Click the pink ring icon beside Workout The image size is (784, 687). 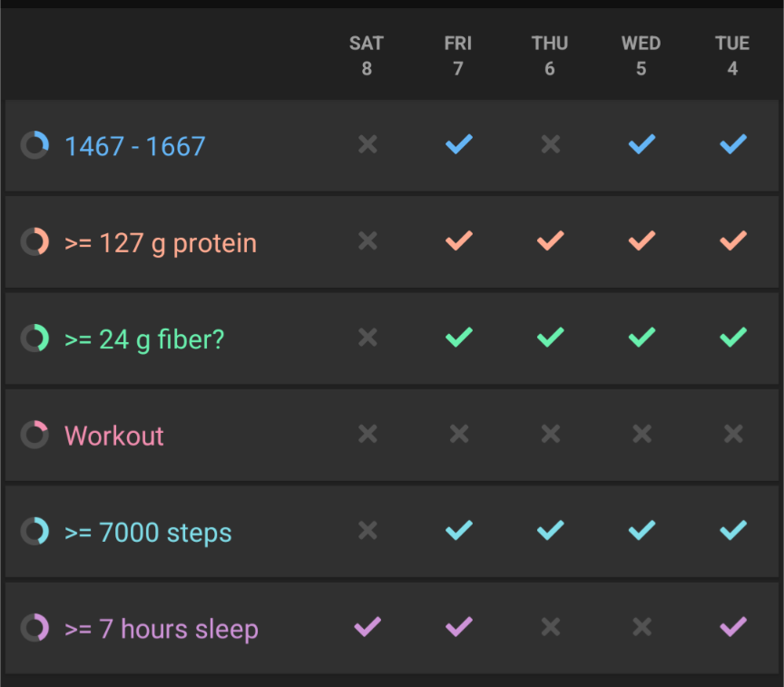tap(34, 435)
